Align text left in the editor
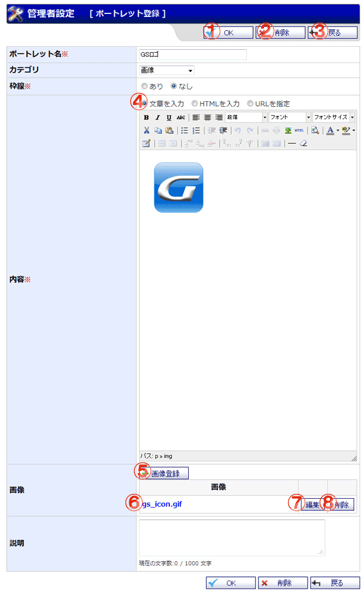Screen dimensions: 364x600 click(196, 118)
